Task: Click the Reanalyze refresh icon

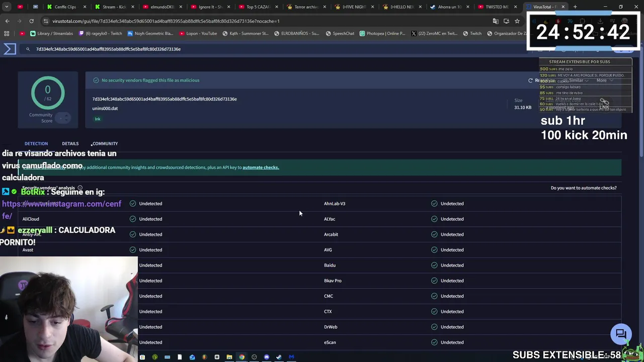Action: click(530, 80)
